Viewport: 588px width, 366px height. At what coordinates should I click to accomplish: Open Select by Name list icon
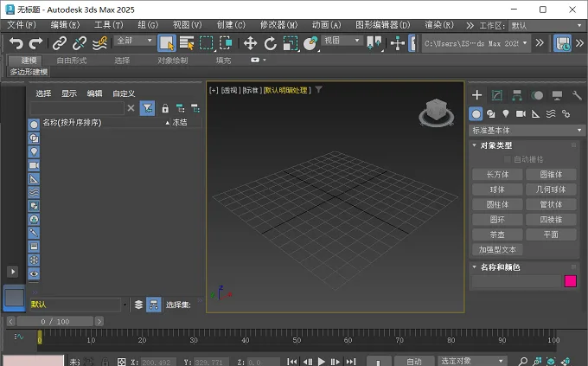[x=187, y=43]
